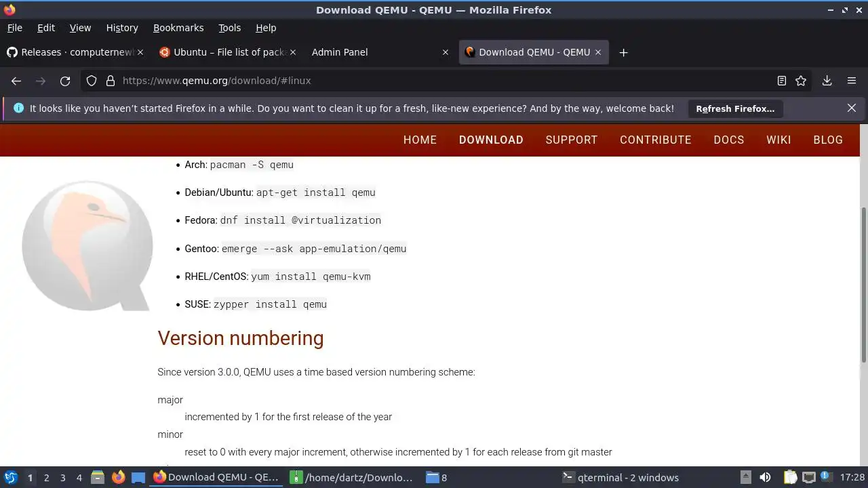The height and width of the screenshot is (488, 868).
Task: Click the Refresh Firefox… button
Action: [735, 108]
